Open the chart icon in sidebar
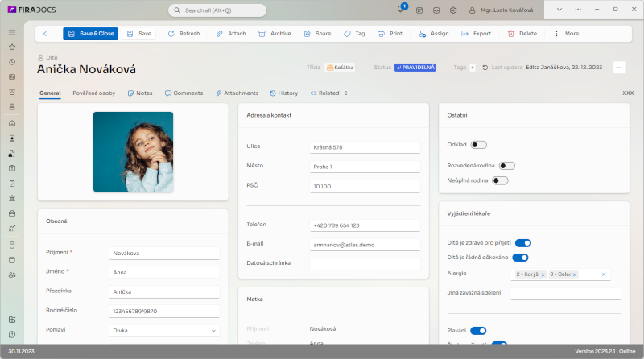Image resolution: width=644 pixels, height=359 pixels. (12, 229)
